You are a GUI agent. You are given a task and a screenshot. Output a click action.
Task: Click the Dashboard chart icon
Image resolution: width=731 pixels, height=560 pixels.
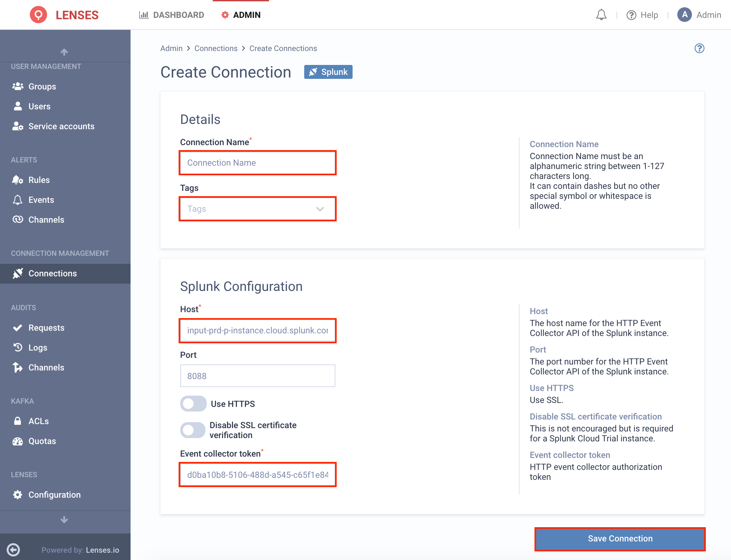tap(144, 15)
